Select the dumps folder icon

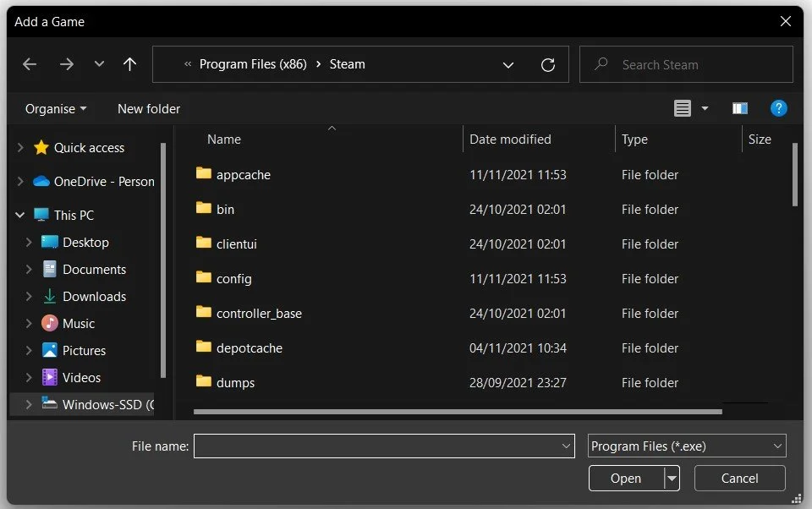(204, 381)
